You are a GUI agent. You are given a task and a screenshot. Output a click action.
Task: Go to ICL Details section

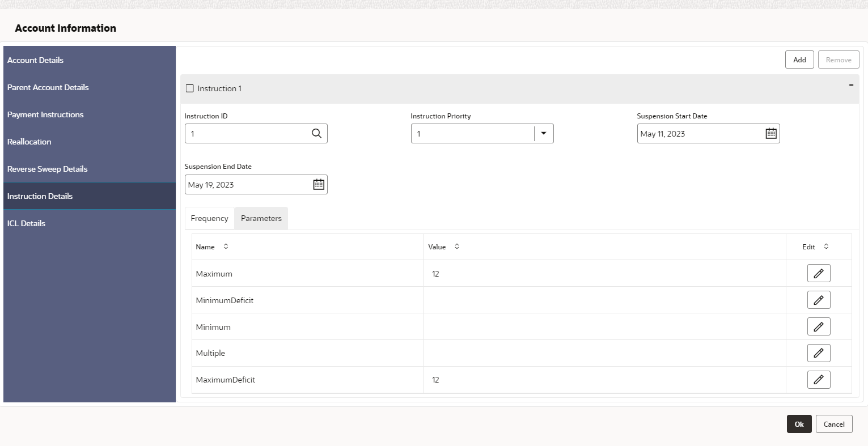point(26,223)
